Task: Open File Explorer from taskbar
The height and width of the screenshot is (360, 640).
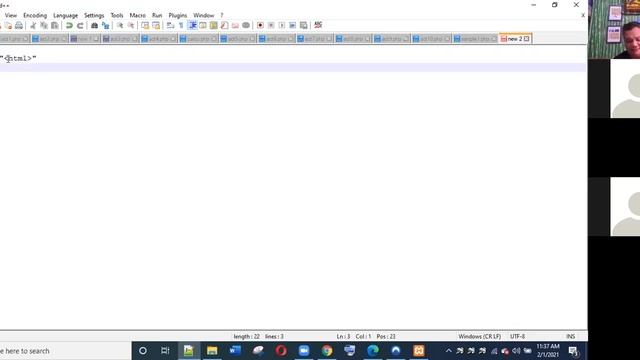Action: click(212, 351)
